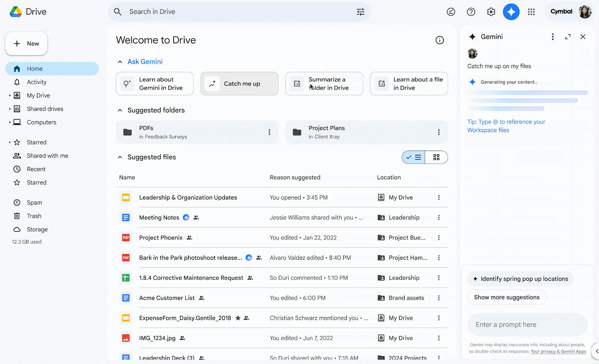The width and height of the screenshot is (599, 364).
Task: Collapse the Suggested files section
Action: [120, 157]
